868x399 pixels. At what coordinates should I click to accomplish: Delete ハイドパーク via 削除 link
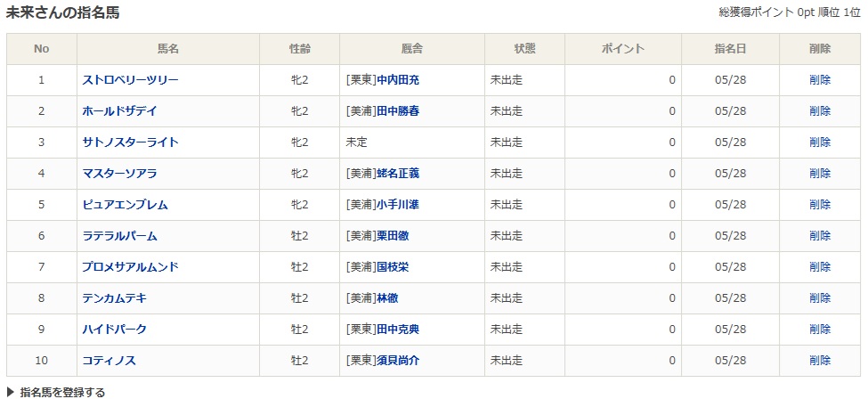(x=820, y=330)
